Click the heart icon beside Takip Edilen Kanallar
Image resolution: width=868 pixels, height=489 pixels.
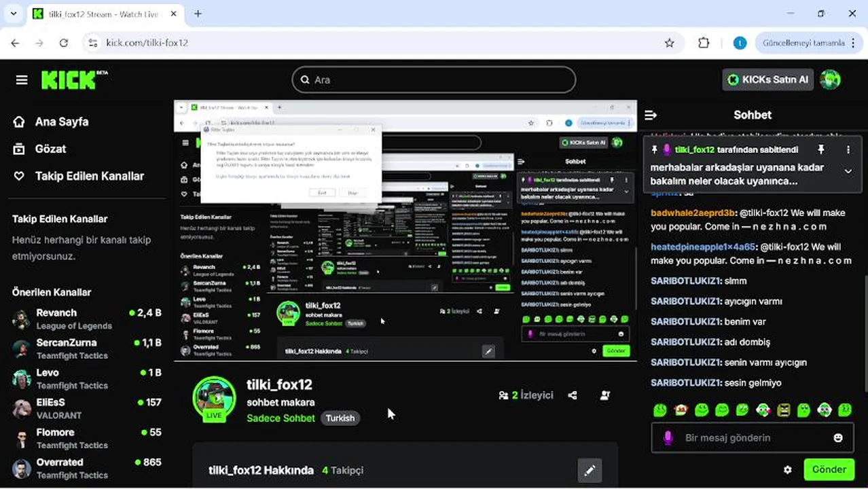point(19,176)
